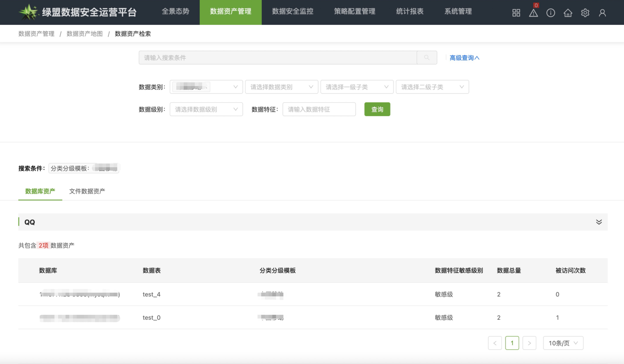Screen dimensions: 624x364
Task: Open the 请选择数据类别 dropdown
Action: [281, 87]
